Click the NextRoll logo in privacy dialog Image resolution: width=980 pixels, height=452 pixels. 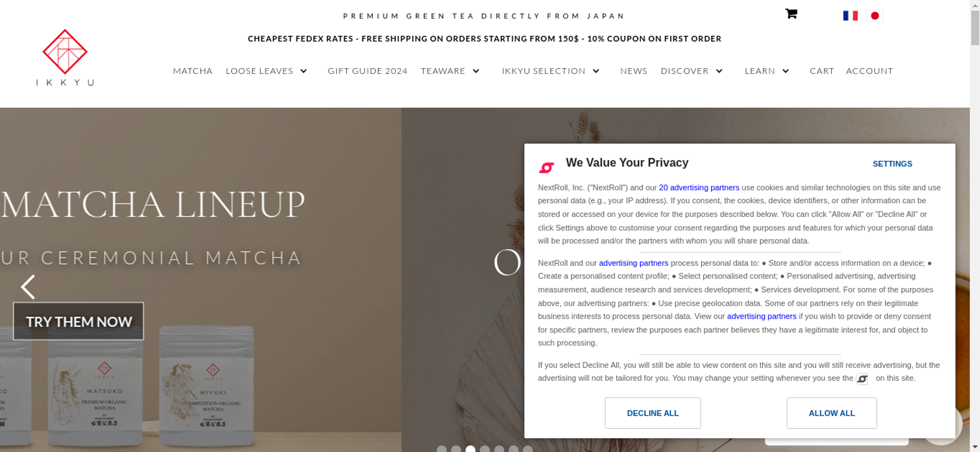coord(546,167)
